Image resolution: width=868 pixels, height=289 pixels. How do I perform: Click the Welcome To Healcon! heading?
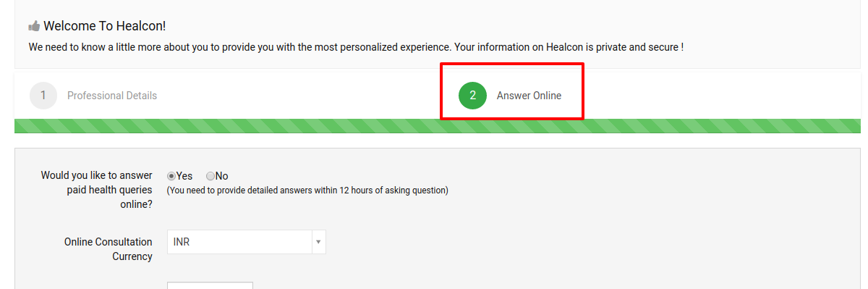pos(105,26)
